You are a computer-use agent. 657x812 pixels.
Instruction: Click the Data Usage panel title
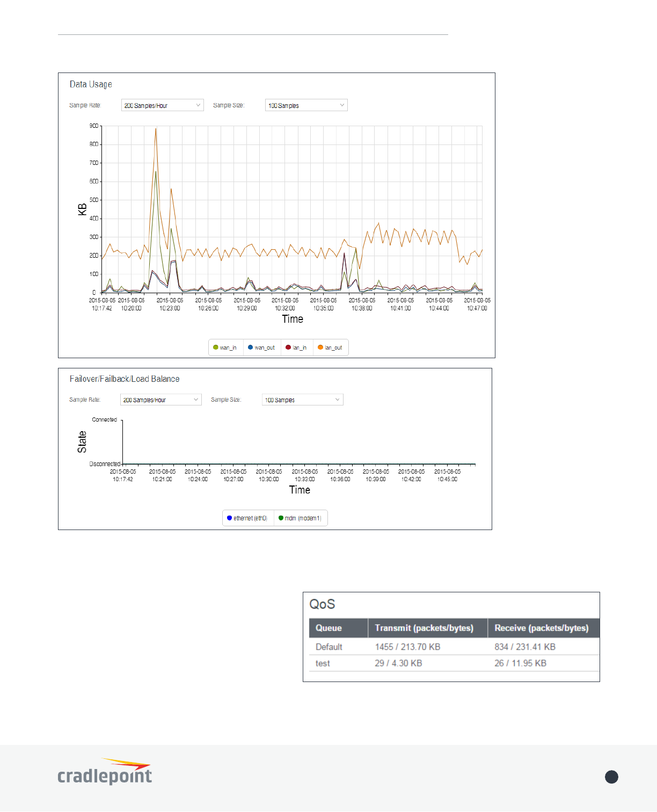[x=91, y=84]
